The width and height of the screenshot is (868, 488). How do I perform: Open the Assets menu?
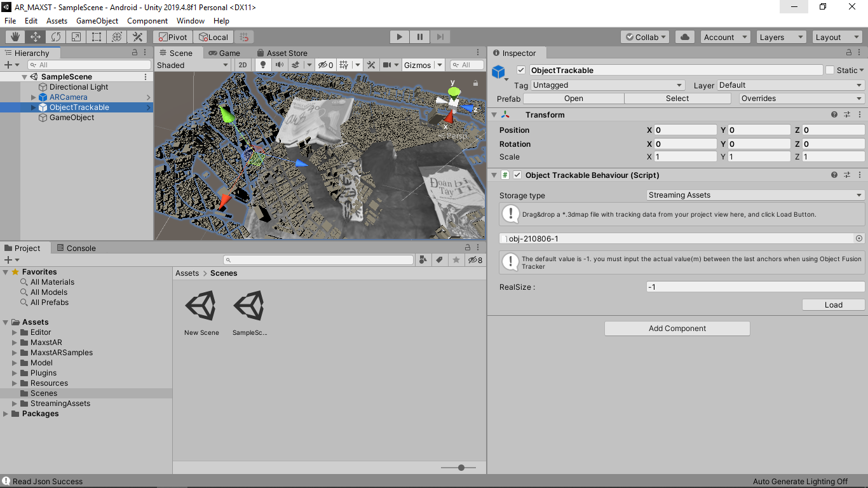pos(57,21)
